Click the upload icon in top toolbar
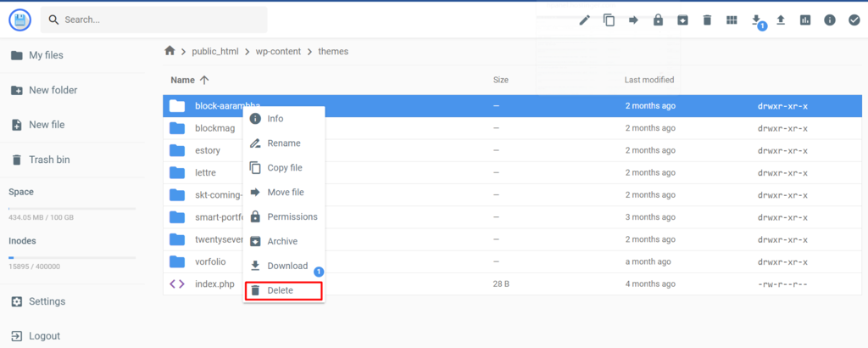The width and height of the screenshot is (868, 348). coord(781,20)
